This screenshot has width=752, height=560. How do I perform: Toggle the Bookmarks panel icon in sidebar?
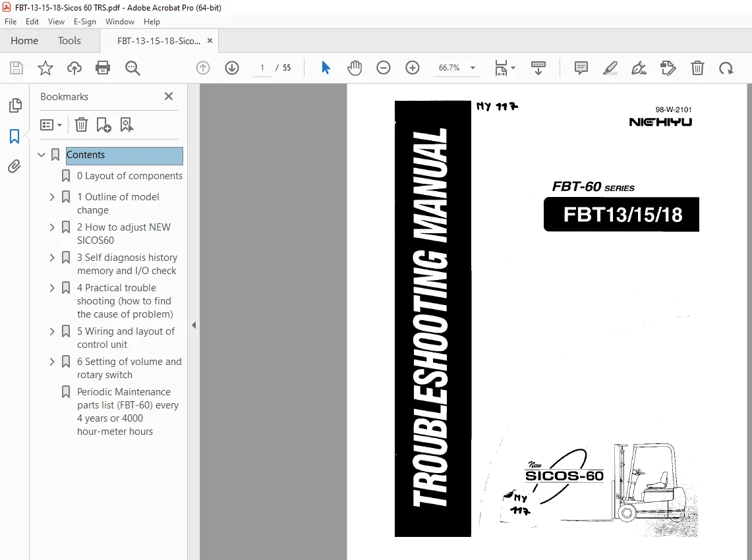(x=14, y=136)
